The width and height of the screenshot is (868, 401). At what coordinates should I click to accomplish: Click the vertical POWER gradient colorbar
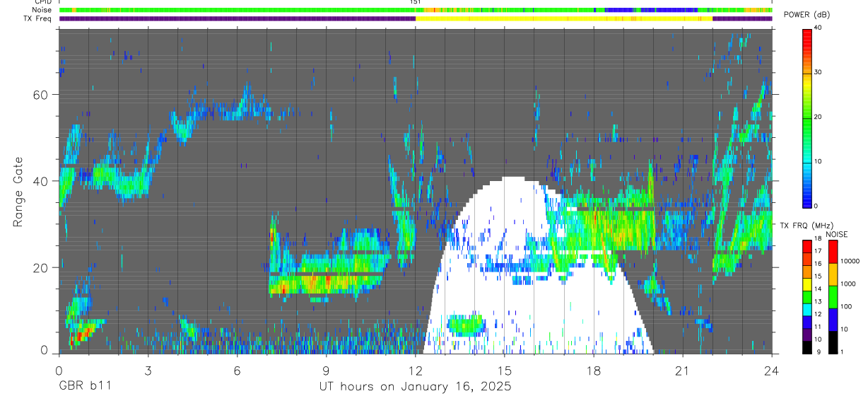[807, 117]
